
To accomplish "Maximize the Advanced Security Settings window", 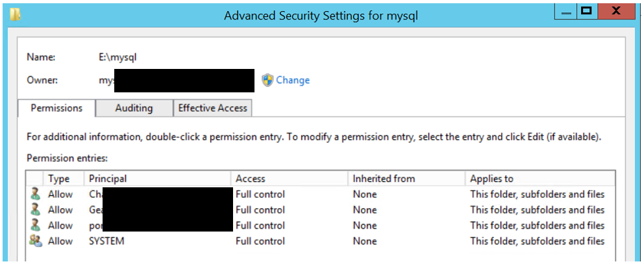I will click(x=586, y=10).
